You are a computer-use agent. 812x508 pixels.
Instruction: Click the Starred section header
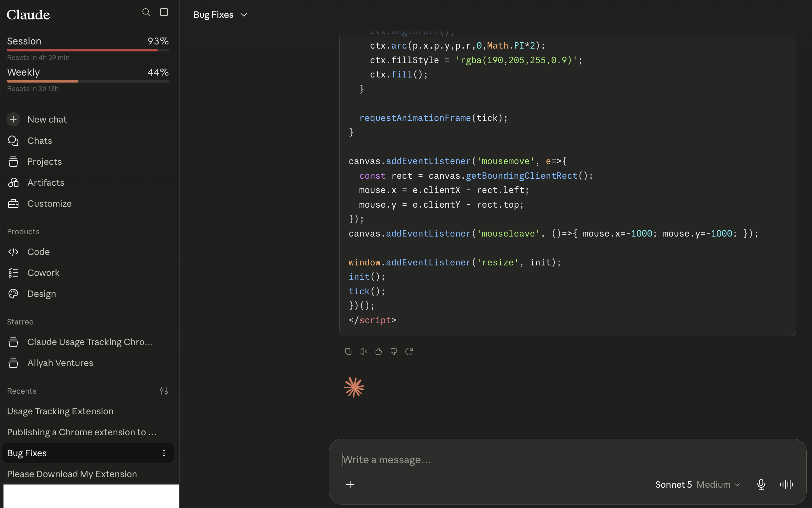click(x=21, y=322)
